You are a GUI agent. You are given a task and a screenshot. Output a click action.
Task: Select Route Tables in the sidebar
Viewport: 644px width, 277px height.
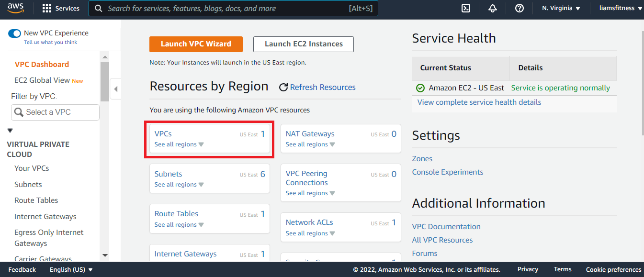[x=36, y=200]
